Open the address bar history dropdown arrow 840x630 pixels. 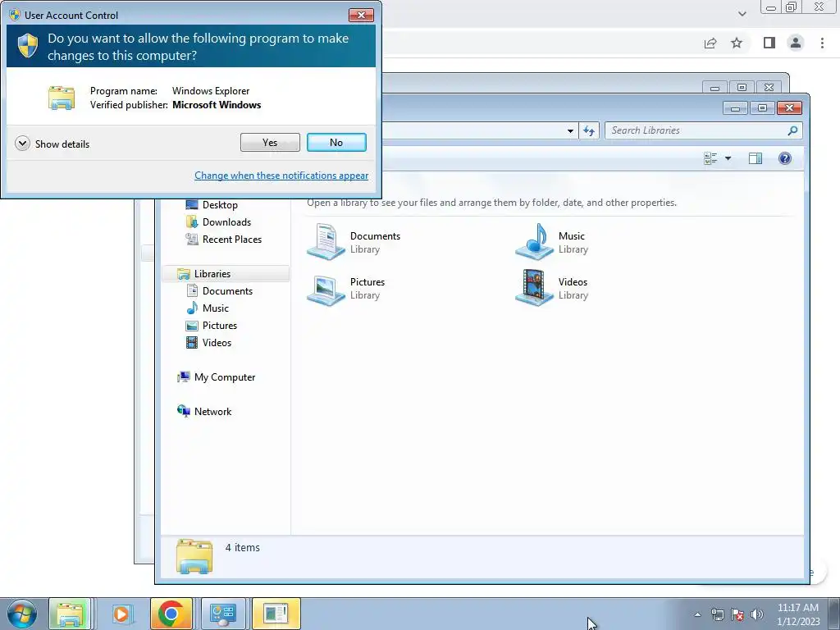tap(570, 130)
